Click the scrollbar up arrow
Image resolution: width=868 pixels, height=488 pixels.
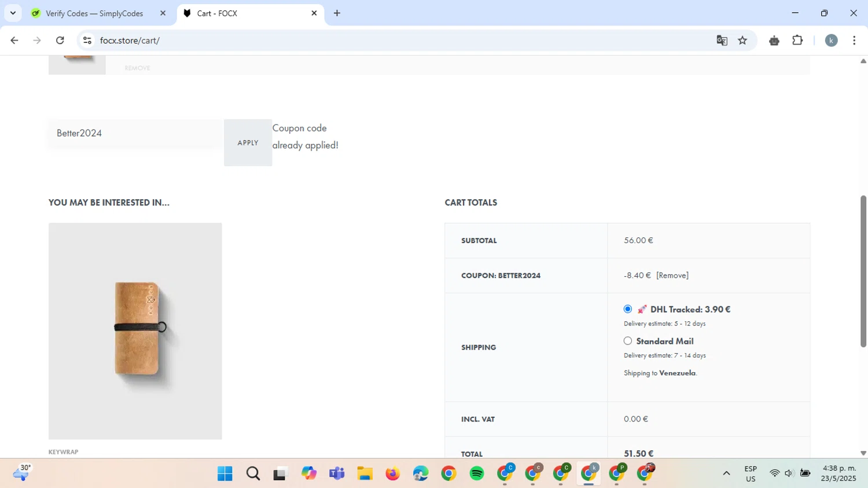click(x=863, y=61)
